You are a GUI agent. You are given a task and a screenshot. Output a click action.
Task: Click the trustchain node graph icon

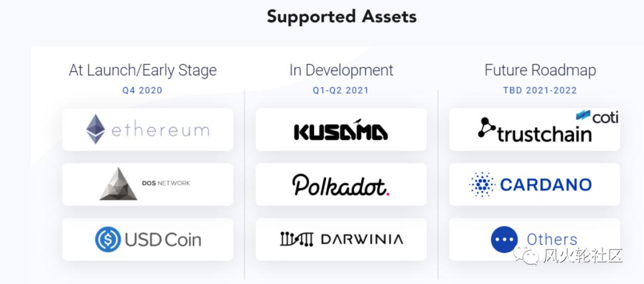(x=487, y=128)
